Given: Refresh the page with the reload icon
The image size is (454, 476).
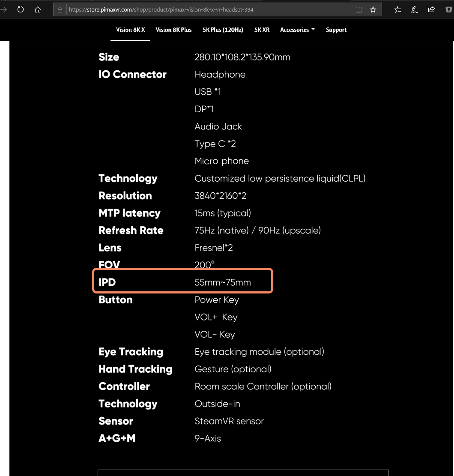Looking at the screenshot, I should [20, 10].
